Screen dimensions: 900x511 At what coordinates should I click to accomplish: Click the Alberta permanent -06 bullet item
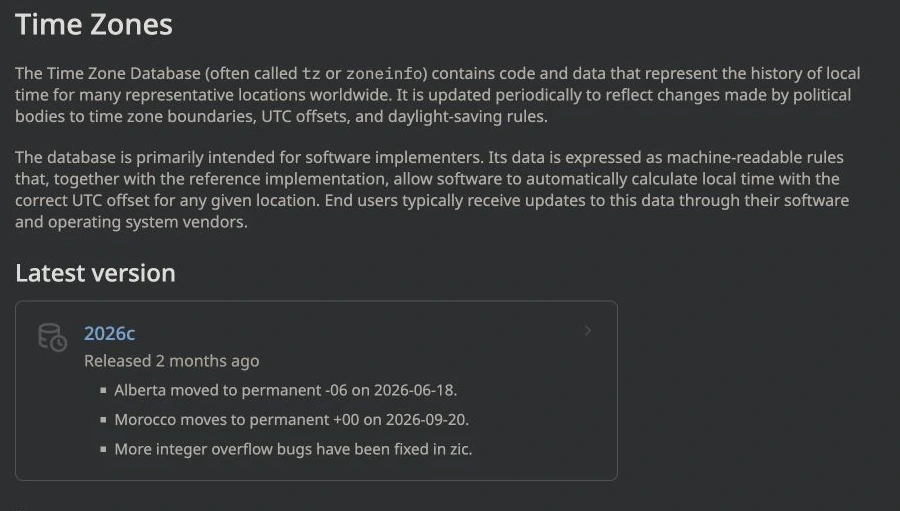point(285,390)
